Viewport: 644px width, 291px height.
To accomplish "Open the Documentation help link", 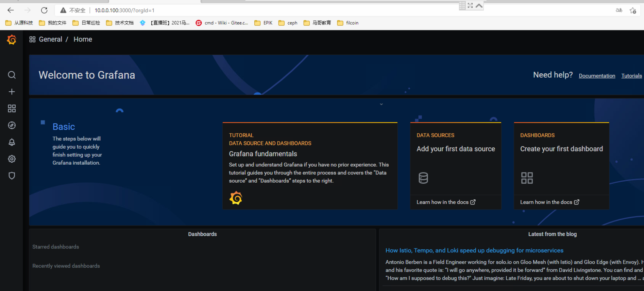I will 597,76.
